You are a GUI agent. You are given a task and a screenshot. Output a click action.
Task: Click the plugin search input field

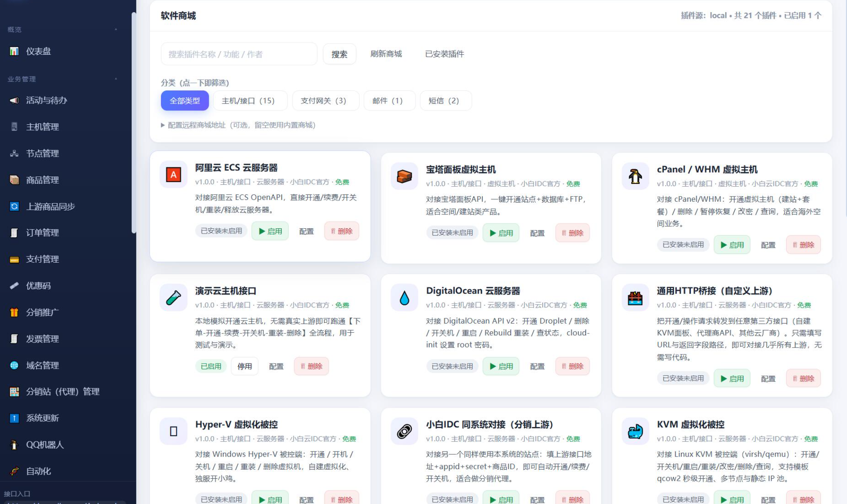point(239,54)
